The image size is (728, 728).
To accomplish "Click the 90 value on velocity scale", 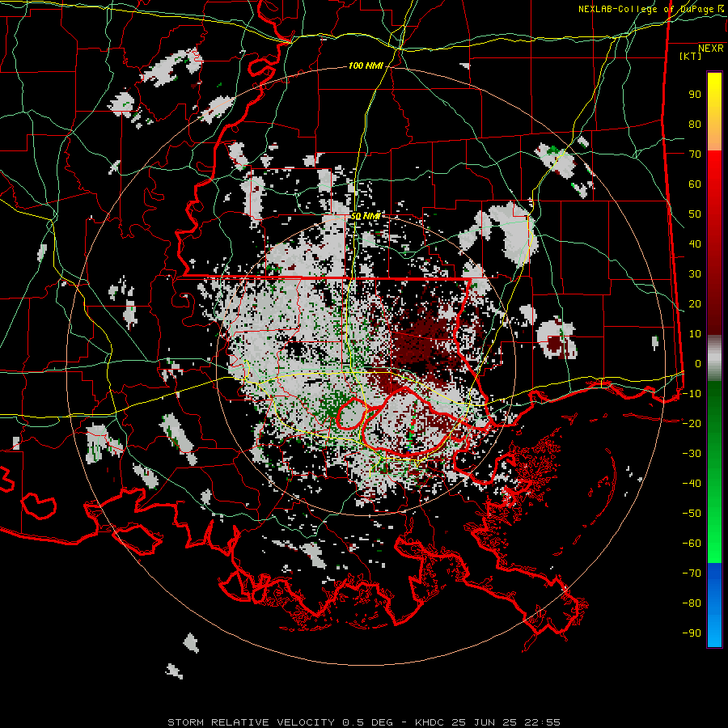I will [x=695, y=95].
